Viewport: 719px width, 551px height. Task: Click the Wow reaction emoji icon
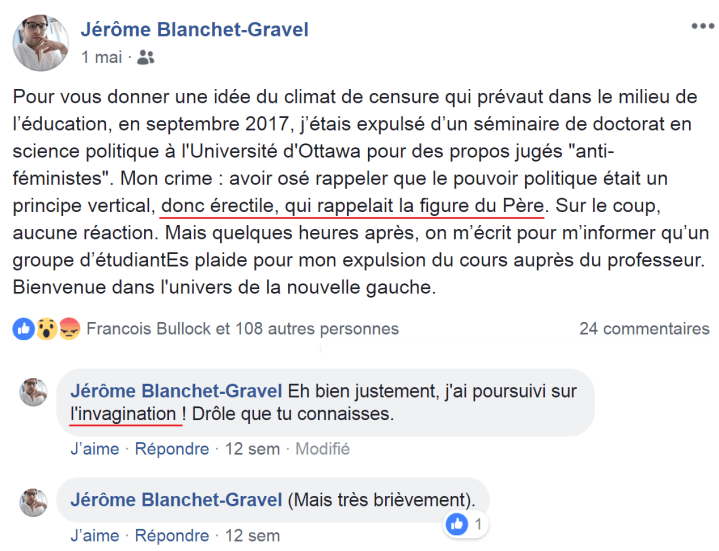coord(45,329)
